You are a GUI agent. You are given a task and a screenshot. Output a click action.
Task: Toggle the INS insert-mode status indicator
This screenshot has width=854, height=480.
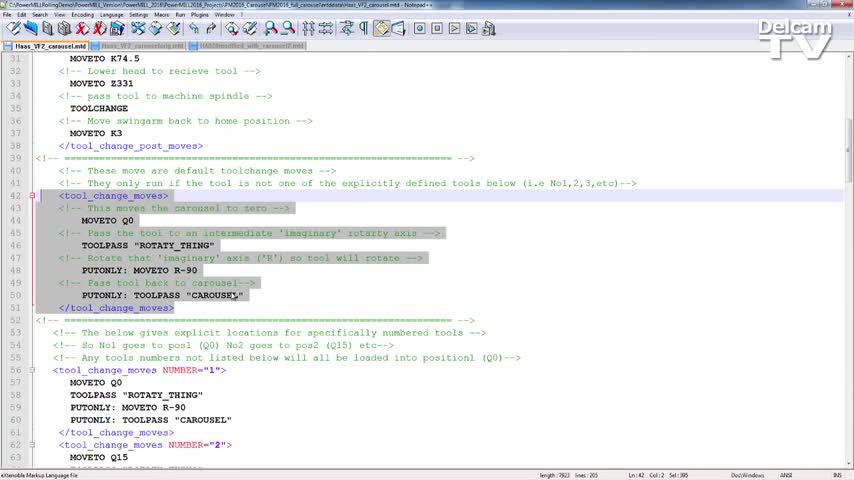tap(837, 475)
